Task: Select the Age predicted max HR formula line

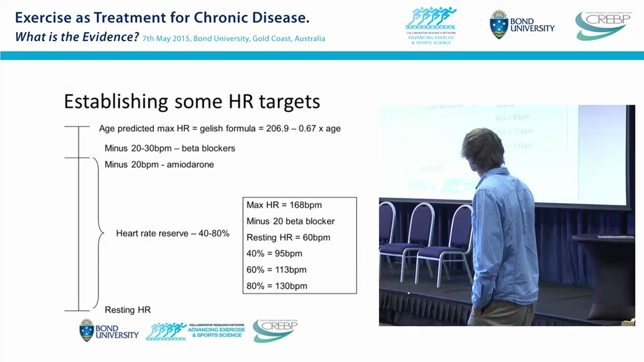Action: click(219, 129)
